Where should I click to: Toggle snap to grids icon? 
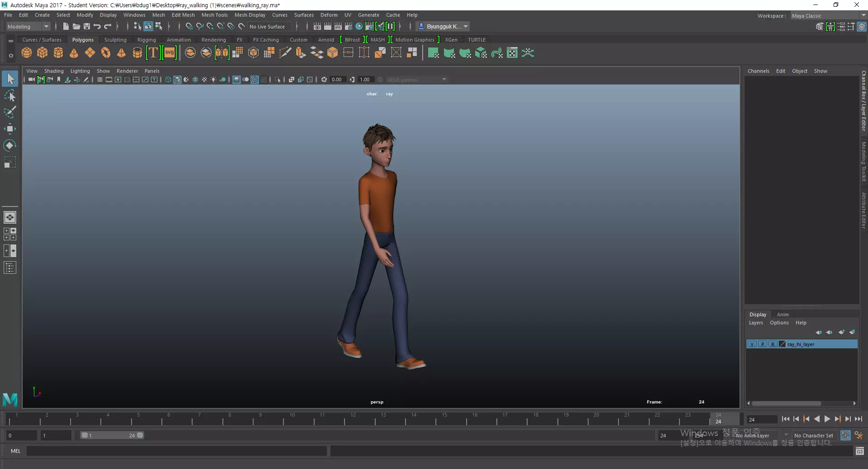click(x=189, y=27)
